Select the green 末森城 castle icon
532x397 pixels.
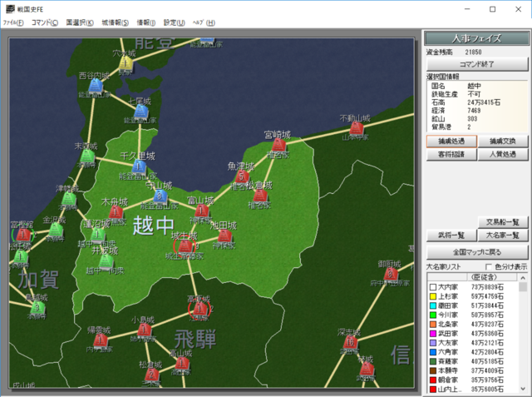tap(87, 156)
